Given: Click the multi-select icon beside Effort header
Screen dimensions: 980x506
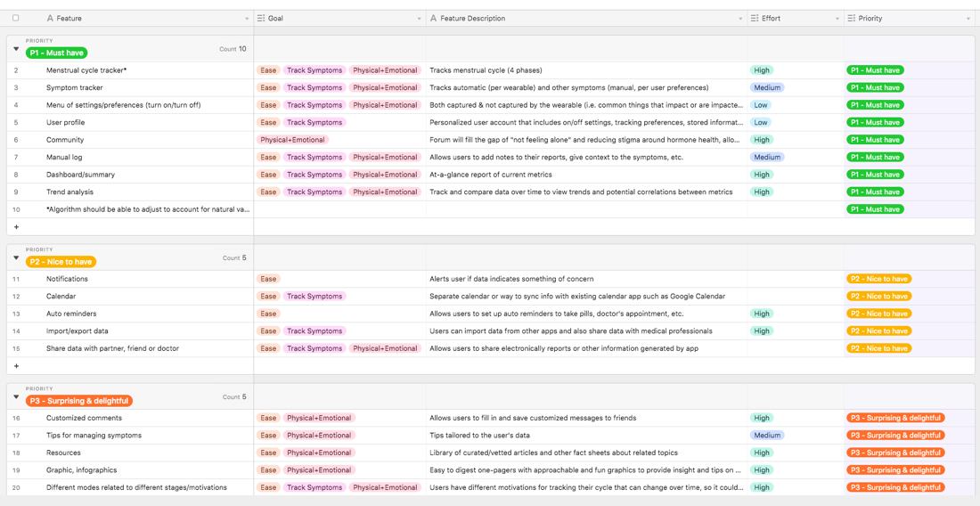Looking at the screenshot, I should click(x=755, y=19).
